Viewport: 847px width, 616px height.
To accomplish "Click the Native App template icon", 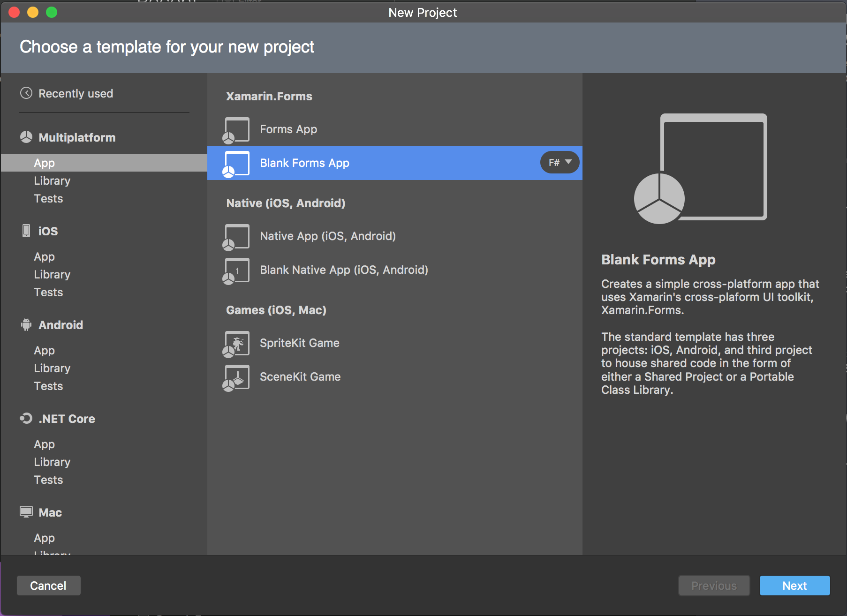I will tap(236, 237).
